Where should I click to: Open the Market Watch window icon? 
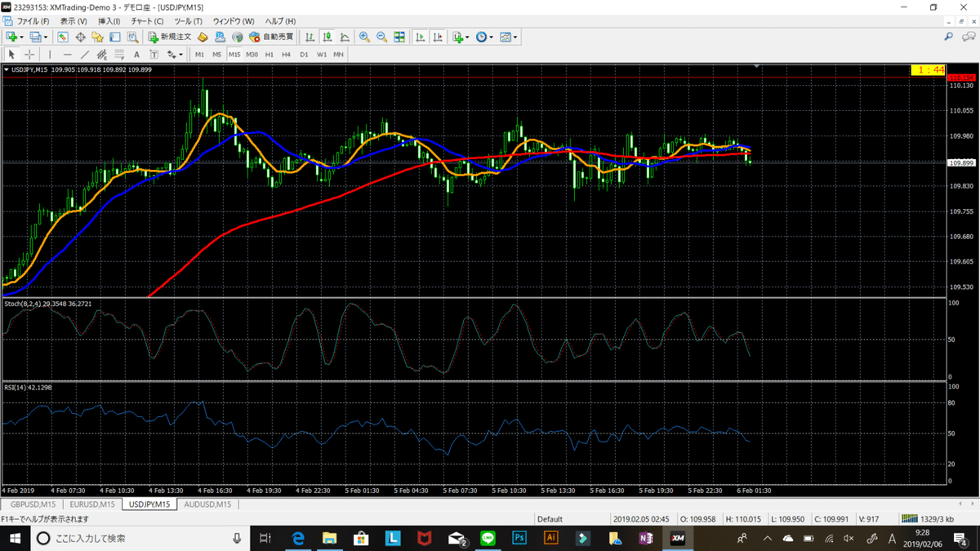(63, 37)
